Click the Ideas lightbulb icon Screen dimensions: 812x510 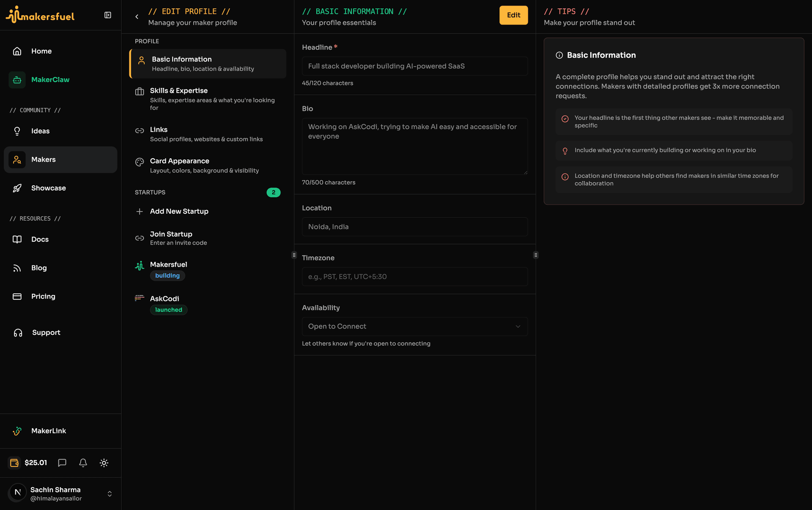coord(17,131)
